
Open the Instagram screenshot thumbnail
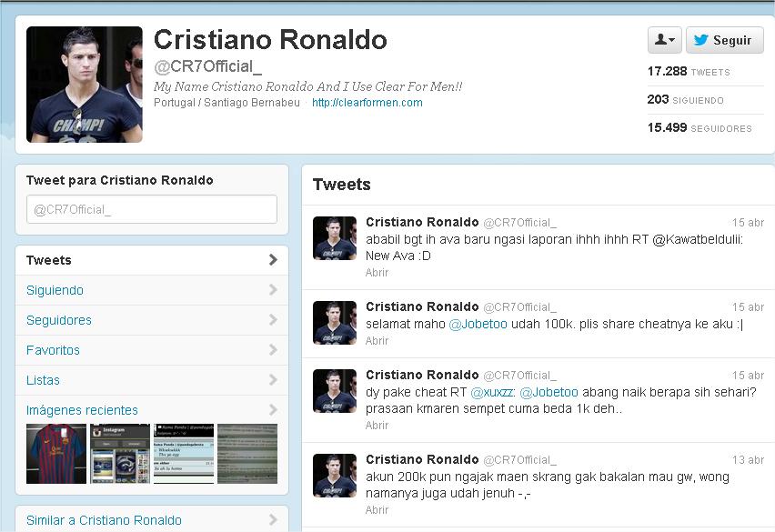120,454
